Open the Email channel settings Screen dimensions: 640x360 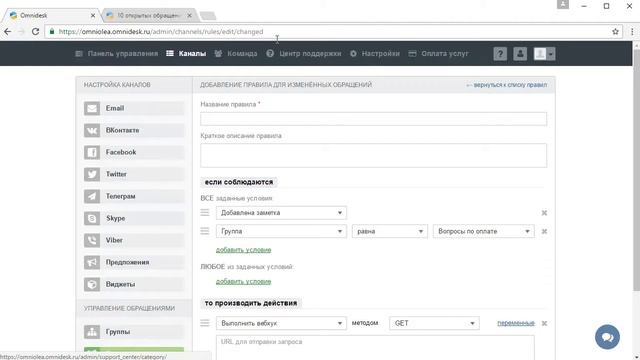pyautogui.click(x=134, y=108)
